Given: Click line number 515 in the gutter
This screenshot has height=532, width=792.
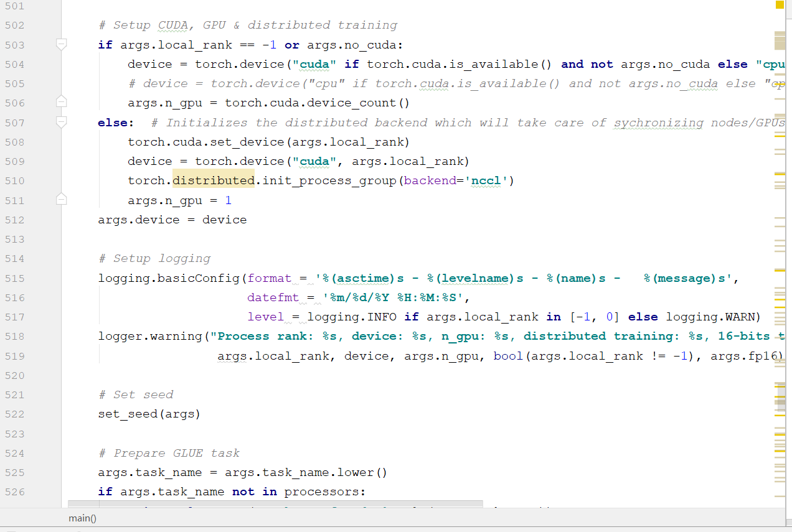Looking at the screenshot, I should click(14, 278).
